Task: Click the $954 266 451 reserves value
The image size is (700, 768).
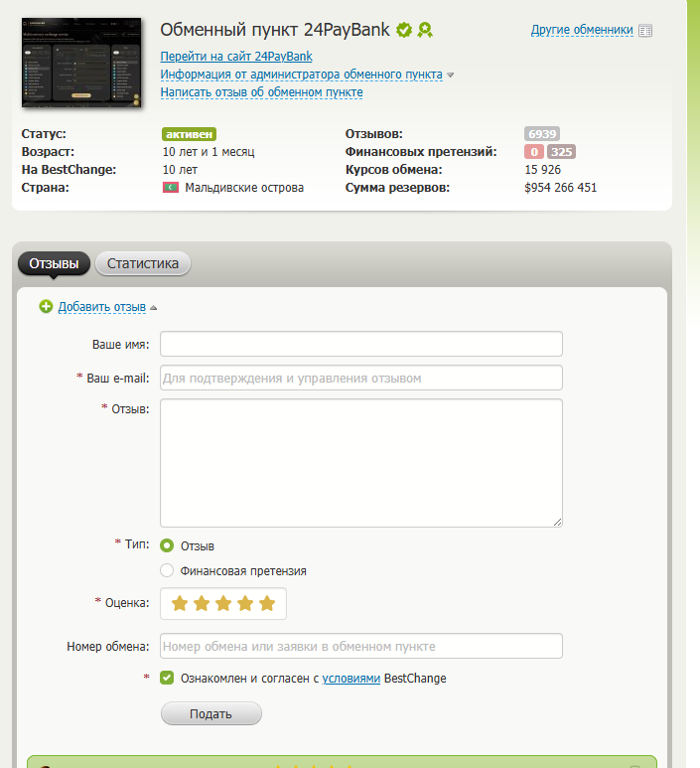Action: [x=560, y=188]
